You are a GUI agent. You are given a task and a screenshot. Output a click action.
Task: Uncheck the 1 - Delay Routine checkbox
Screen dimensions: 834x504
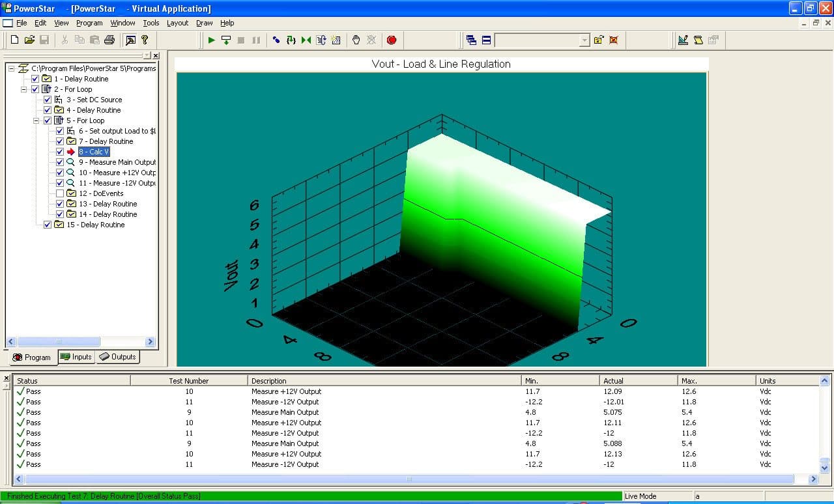[x=35, y=79]
